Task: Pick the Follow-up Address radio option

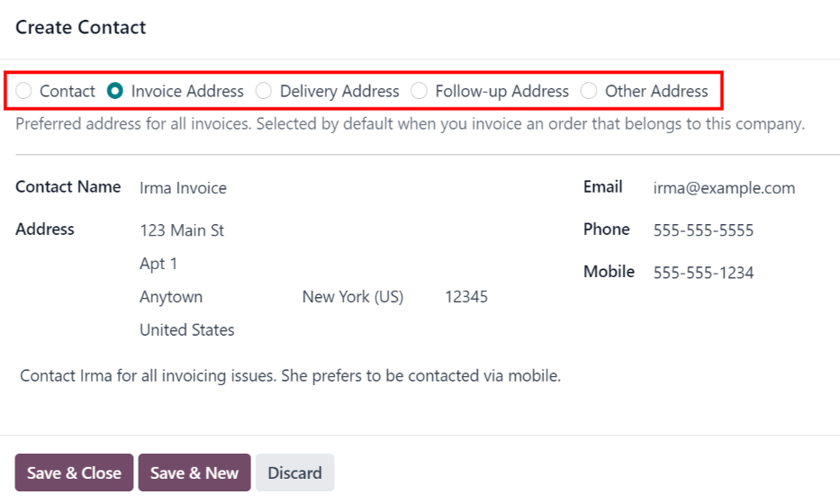Action: [419, 91]
